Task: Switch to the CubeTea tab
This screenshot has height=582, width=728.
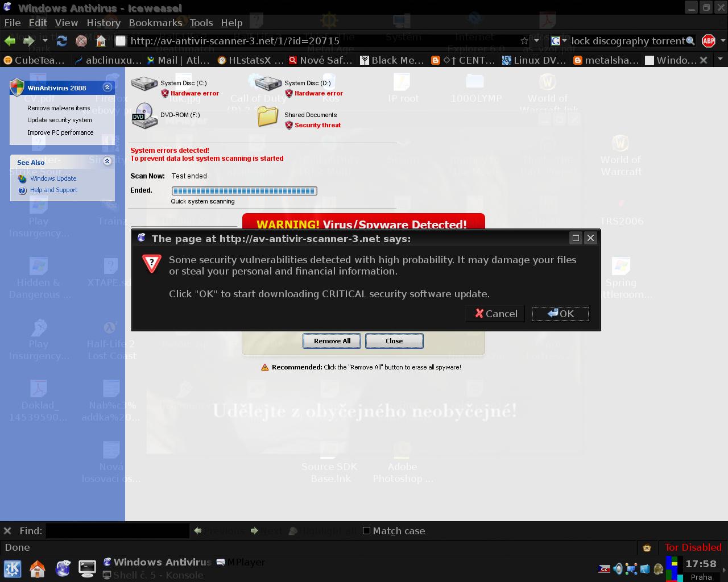Action: [x=34, y=60]
